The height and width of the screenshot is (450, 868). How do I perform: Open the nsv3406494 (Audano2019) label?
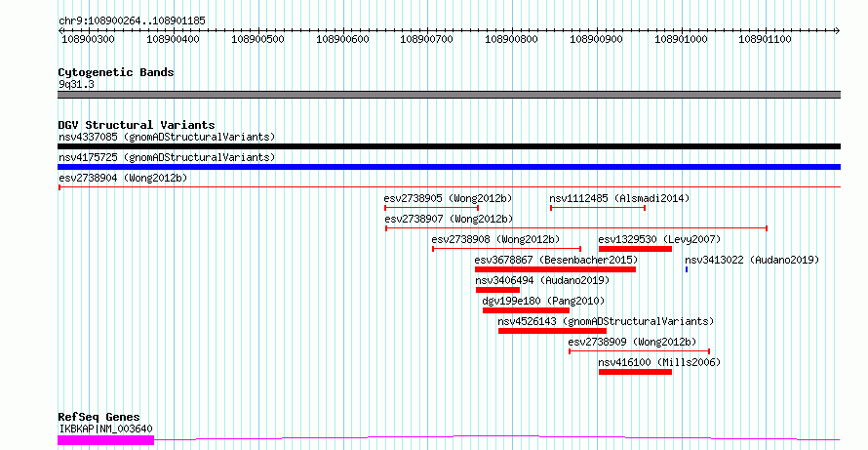click(542, 280)
